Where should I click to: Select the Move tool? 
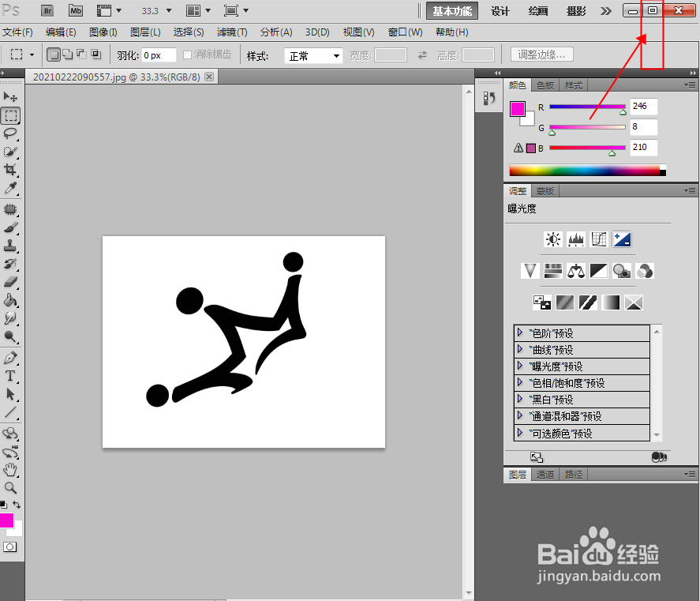[x=10, y=96]
